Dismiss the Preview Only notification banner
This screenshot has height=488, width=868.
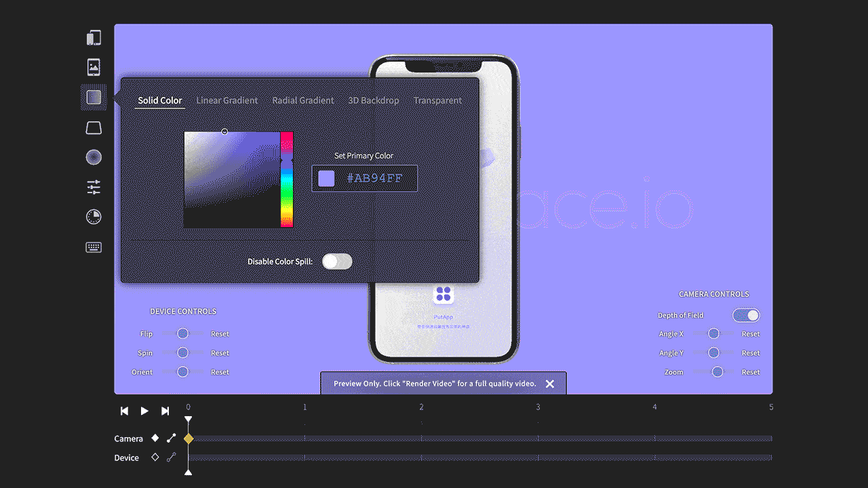pos(550,384)
